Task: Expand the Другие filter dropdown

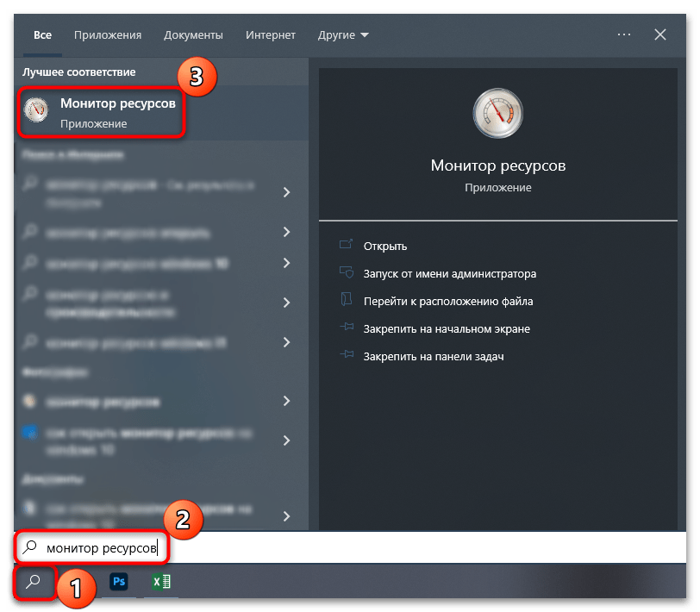Action: pyautogui.click(x=342, y=35)
